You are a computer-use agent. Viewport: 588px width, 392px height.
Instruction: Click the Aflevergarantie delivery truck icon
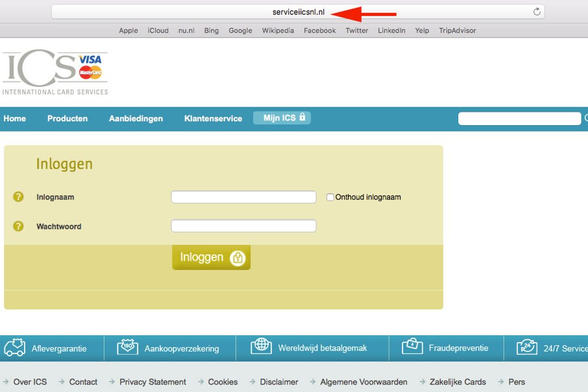pyautogui.click(x=15, y=348)
